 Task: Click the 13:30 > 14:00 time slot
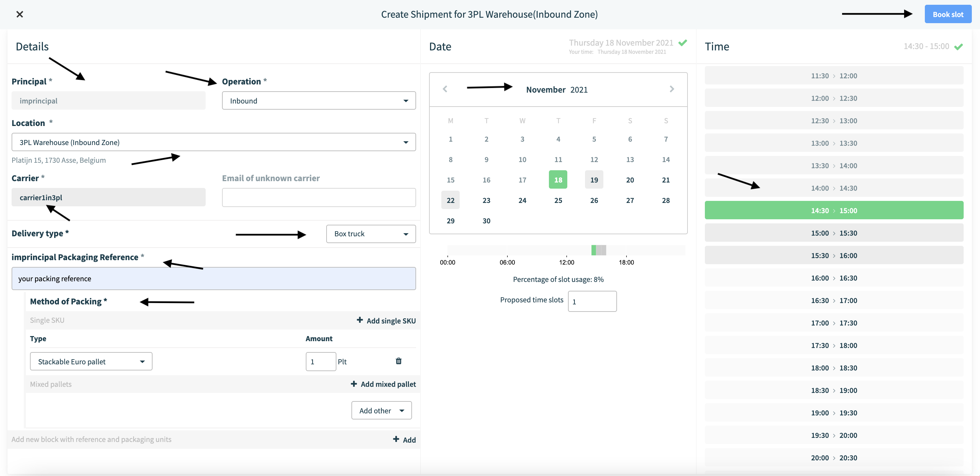tap(834, 165)
